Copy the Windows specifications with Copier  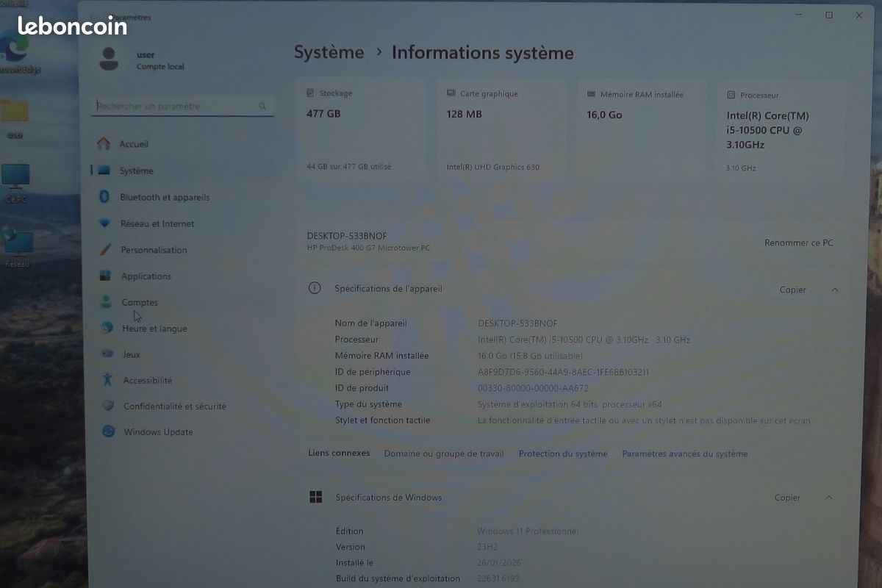coord(787,498)
